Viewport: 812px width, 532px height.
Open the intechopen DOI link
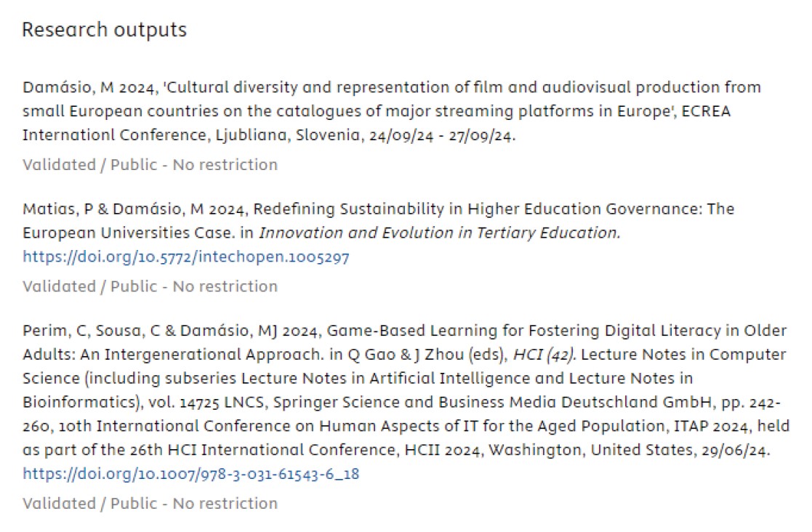coord(186,257)
